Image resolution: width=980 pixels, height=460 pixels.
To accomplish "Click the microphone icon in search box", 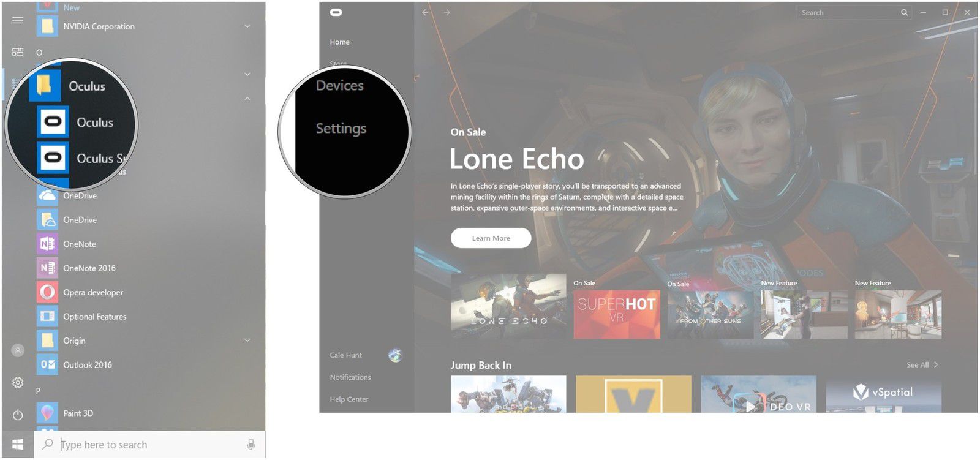I will [x=251, y=445].
